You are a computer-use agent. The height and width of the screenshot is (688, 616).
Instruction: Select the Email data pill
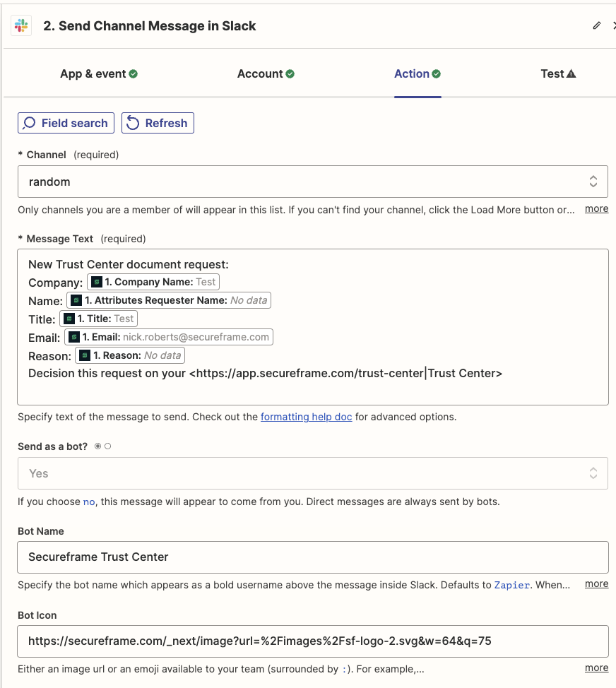[x=168, y=337]
